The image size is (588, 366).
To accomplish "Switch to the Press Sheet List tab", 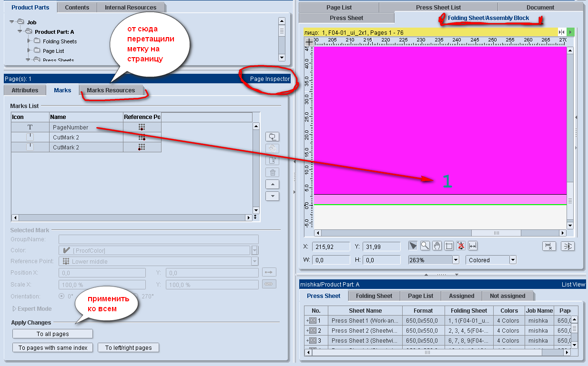I will (438, 7).
